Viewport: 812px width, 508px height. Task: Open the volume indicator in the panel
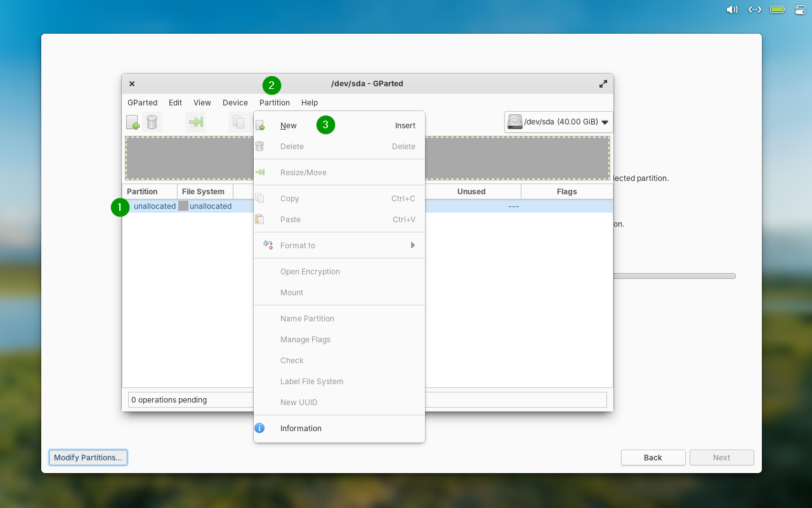pyautogui.click(x=732, y=10)
